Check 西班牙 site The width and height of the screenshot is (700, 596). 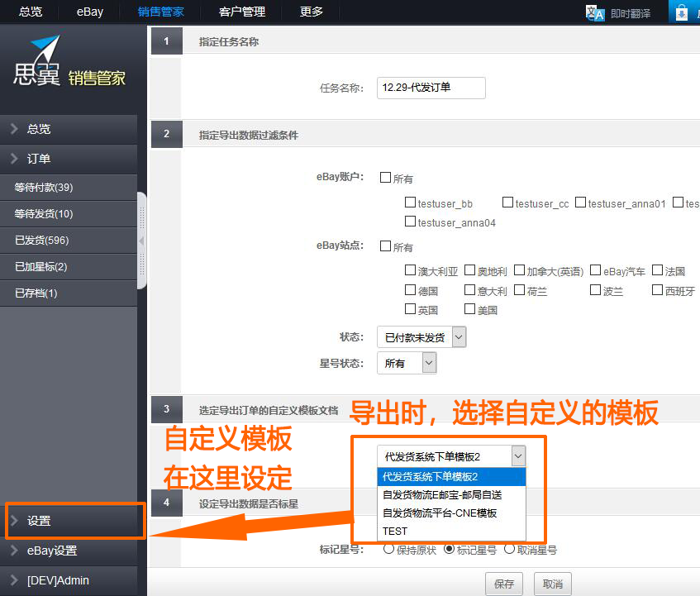tap(657, 290)
